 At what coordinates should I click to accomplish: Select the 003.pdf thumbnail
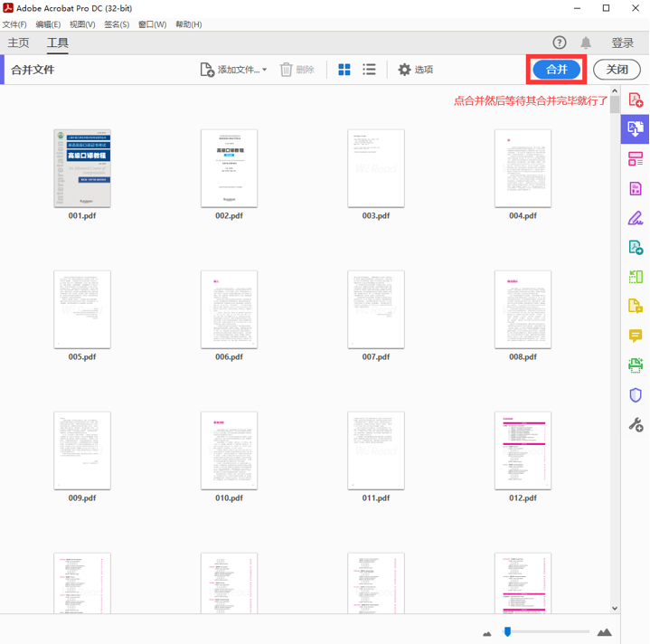[376, 168]
